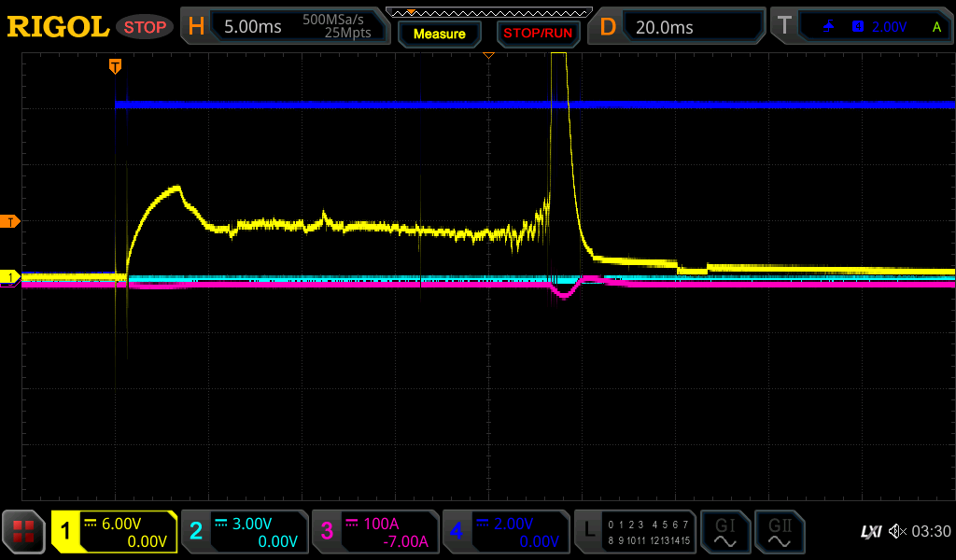956x560 pixels.
Task: Click the waveform memory position bar
Action: (488, 12)
